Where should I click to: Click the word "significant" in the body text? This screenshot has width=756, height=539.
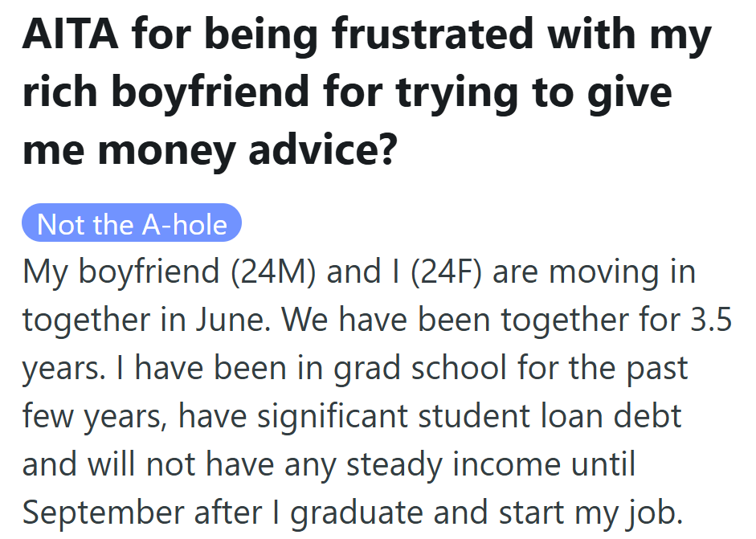pyautogui.click(x=332, y=416)
